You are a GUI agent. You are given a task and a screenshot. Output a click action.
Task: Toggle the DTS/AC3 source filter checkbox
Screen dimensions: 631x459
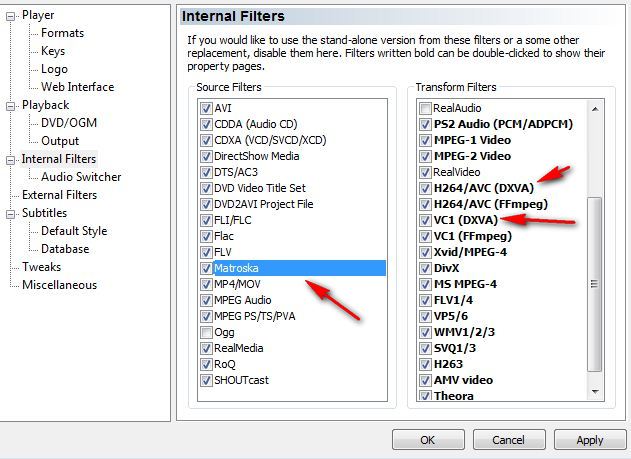point(206,172)
